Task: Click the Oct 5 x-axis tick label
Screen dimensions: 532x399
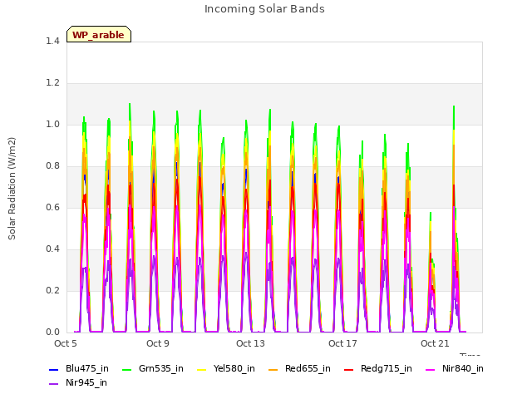Action: (x=66, y=343)
